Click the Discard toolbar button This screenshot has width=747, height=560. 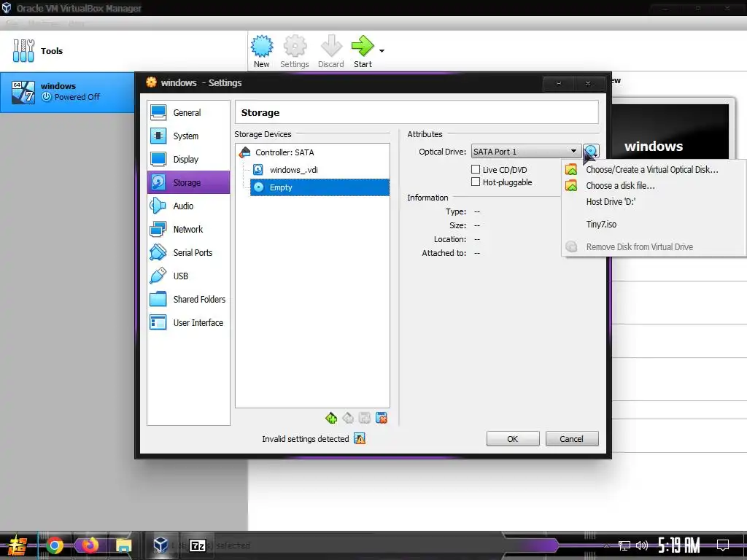(330, 52)
